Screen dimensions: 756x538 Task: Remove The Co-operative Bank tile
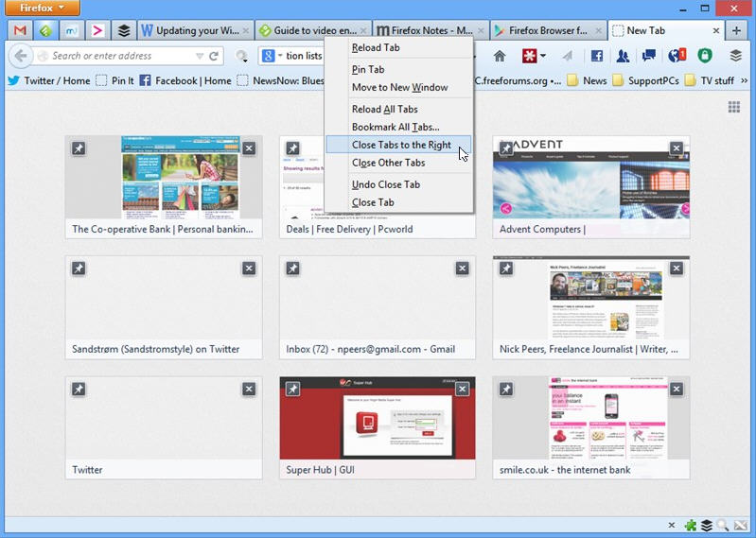tap(249, 148)
